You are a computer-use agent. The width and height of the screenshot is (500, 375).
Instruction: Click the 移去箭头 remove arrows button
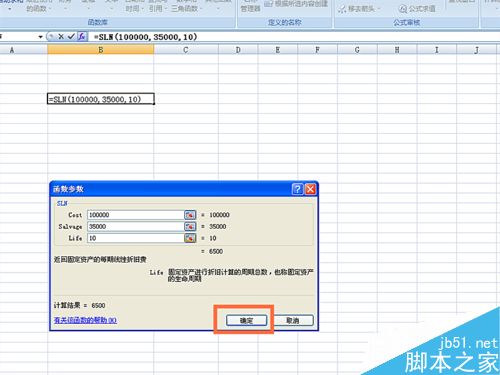(x=358, y=9)
